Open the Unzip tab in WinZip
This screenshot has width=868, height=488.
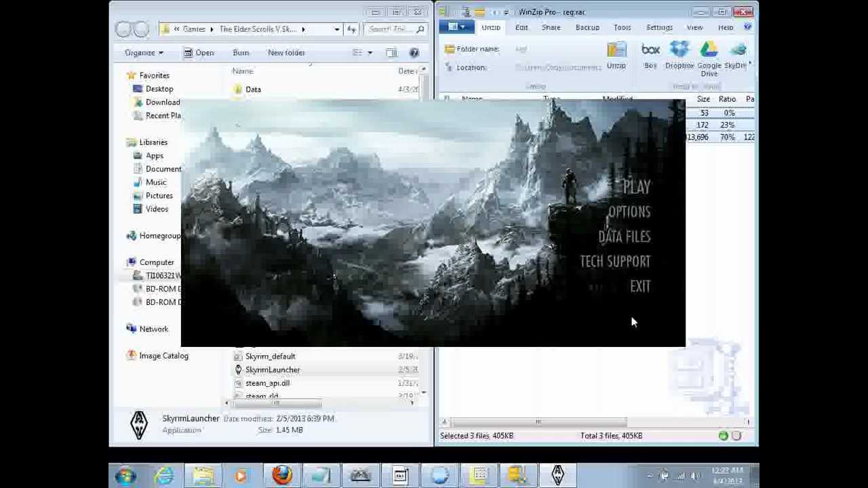(x=490, y=28)
